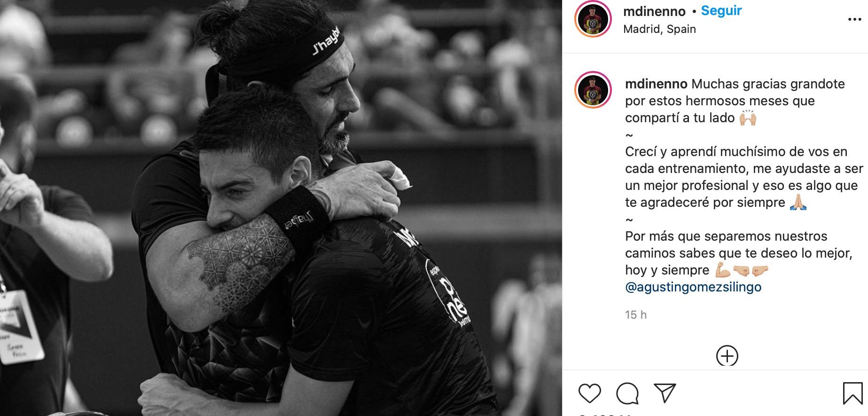
Task: Open the Madrid, Spain location link
Action: tap(659, 29)
